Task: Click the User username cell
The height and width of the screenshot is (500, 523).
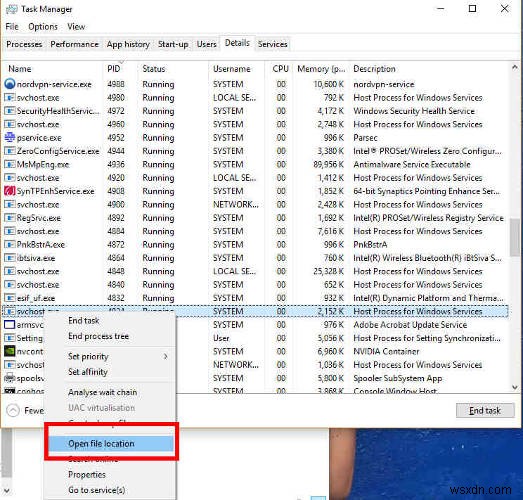Action: tap(221, 338)
